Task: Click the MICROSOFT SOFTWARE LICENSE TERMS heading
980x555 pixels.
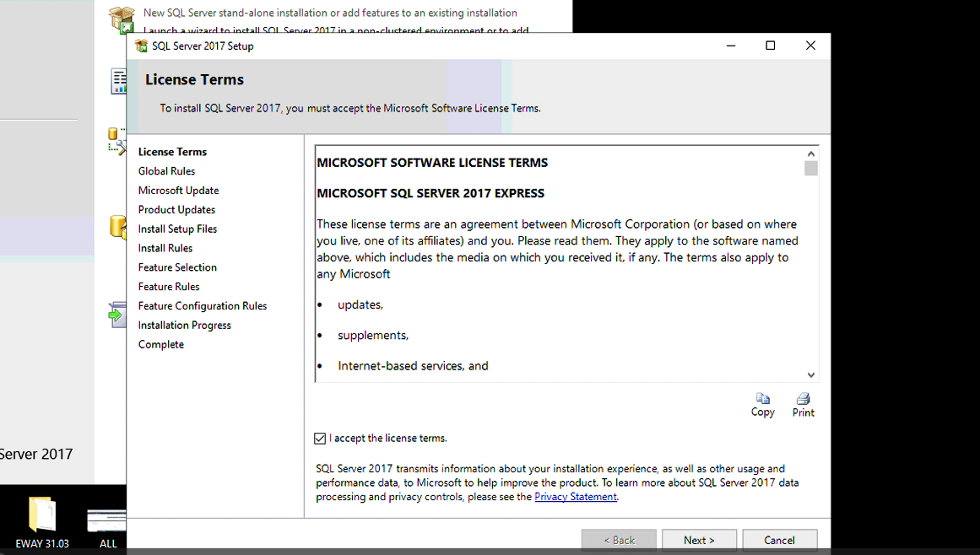Action: (x=432, y=163)
